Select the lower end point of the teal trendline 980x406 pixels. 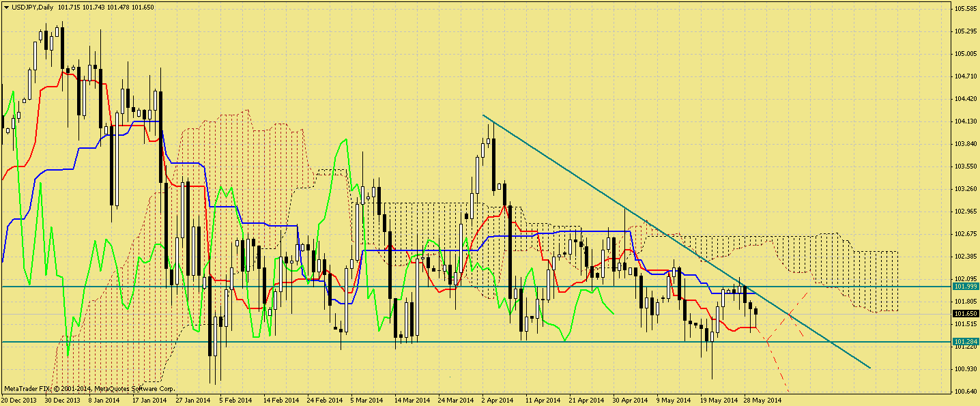(871, 368)
